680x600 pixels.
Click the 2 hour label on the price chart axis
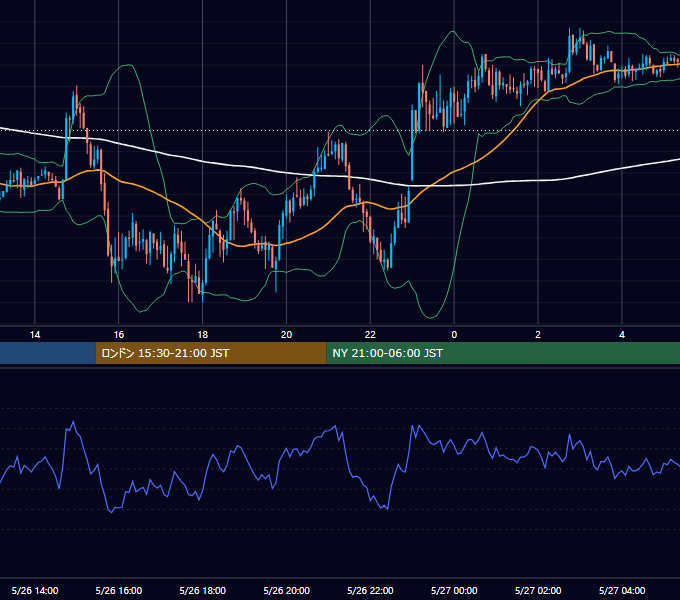538,335
